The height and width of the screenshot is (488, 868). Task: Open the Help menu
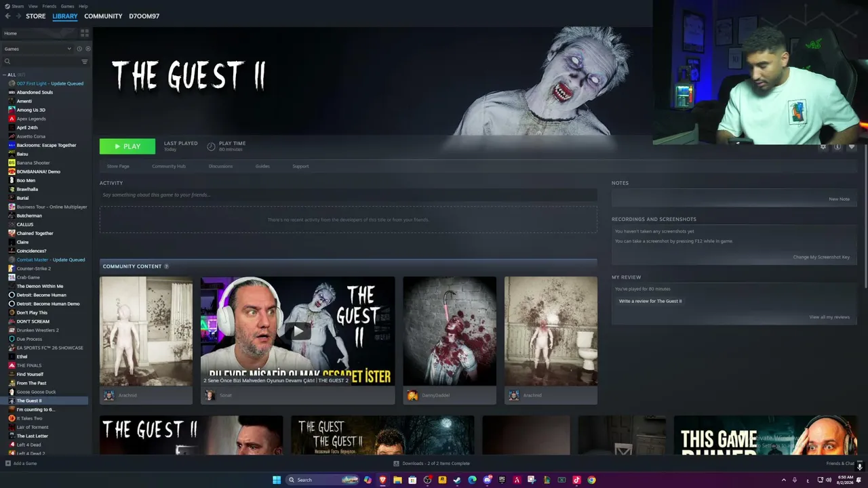click(x=83, y=6)
